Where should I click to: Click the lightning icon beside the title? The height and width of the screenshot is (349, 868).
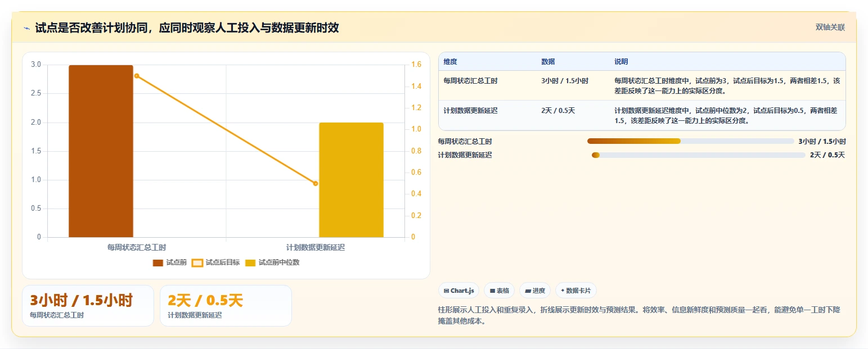[27, 28]
